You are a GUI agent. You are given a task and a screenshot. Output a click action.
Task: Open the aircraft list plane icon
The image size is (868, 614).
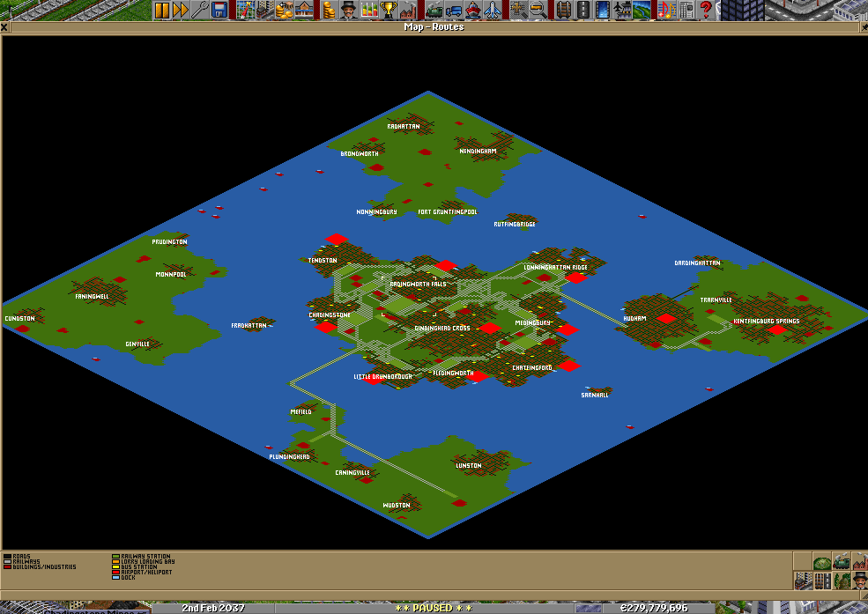492,10
